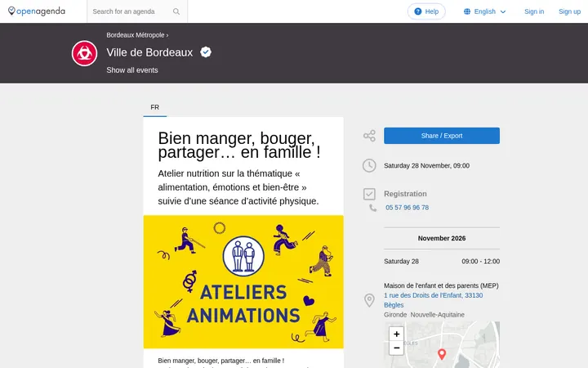Zoom in on the map
Image resolution: width=588 pixels, height=368 pixels.
click(396, 334)
